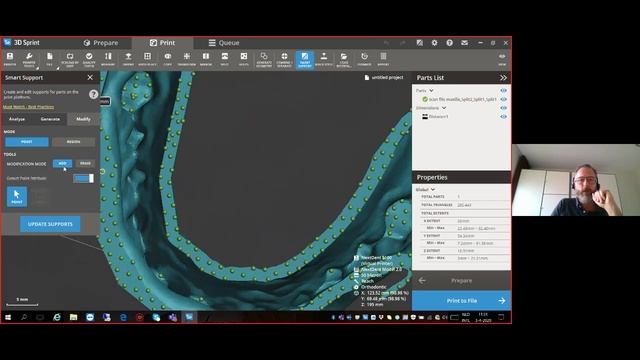Set Modification Mode to Erase
This screenshot has height=360, width=640.
[85, 163]
